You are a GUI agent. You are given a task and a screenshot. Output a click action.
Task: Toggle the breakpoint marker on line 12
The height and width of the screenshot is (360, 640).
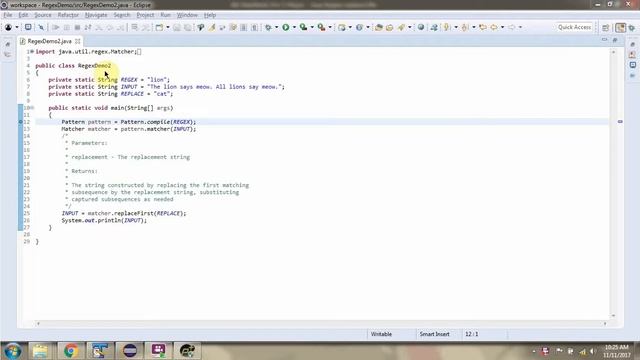coord(20,122)
